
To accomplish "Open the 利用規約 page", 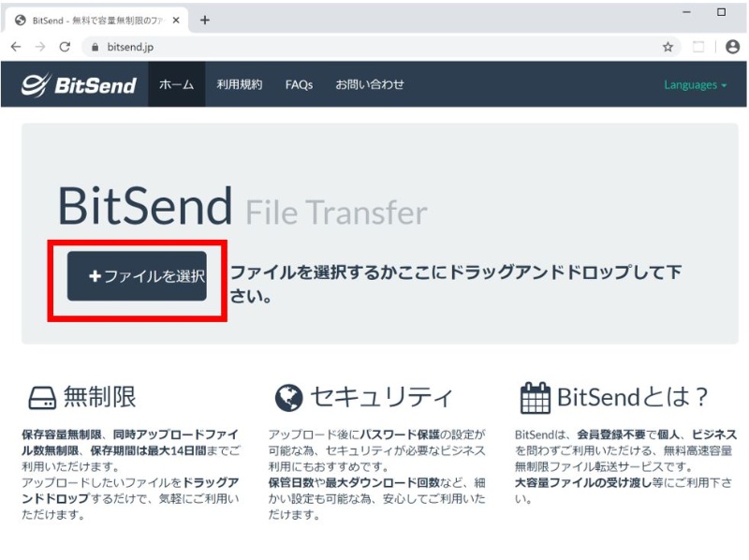I will (x=240, y=84).
